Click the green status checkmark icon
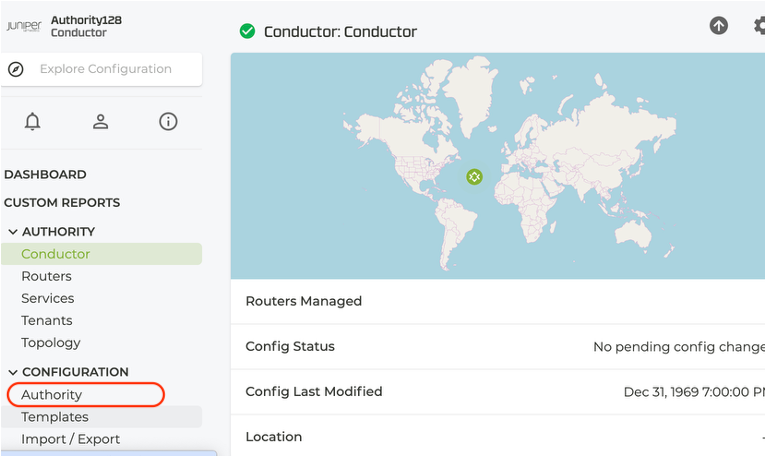Image resolution: width=766 pixels, height=456 pixels. [247, 31]
